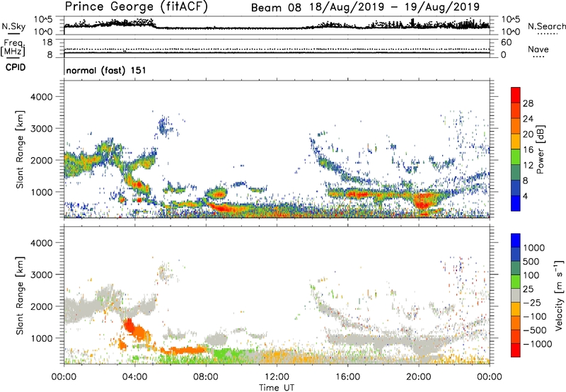Click the "1000" range tick of power panel
Viewport: 566px width, 392px height.
point(41,192)
